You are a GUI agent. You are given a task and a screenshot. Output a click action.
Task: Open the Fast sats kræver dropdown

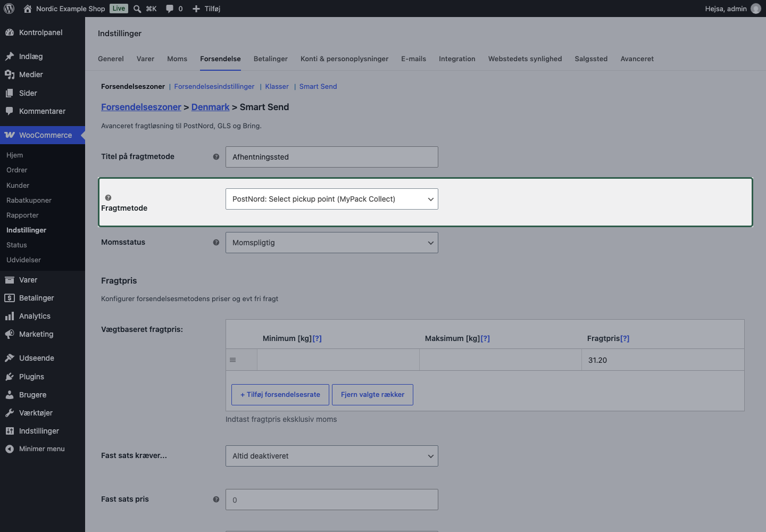coord(332,456)
